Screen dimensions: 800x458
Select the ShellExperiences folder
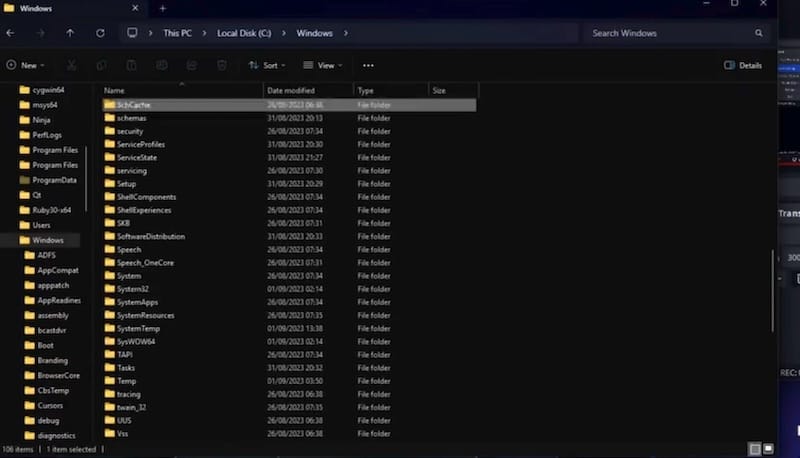[x=289, y=210]
